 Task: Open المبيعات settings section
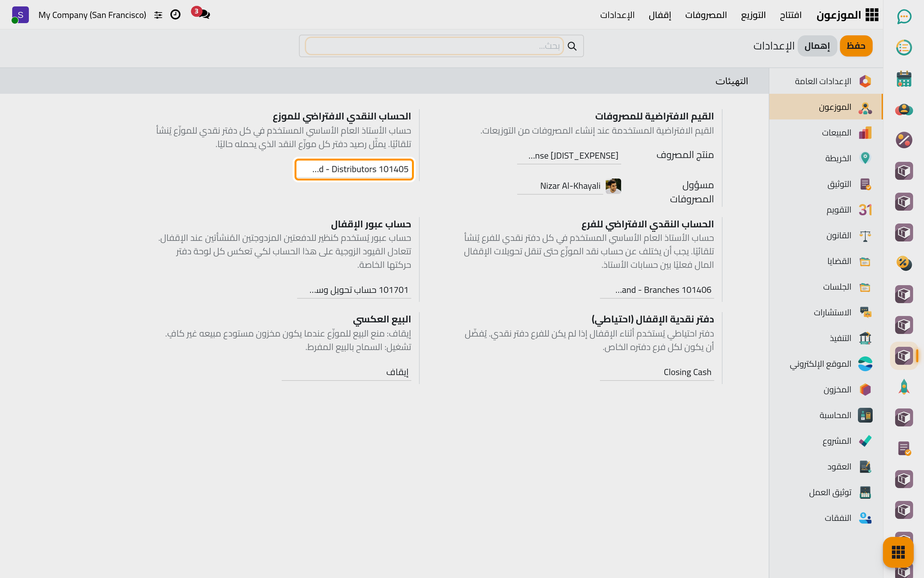pos(826,132)
